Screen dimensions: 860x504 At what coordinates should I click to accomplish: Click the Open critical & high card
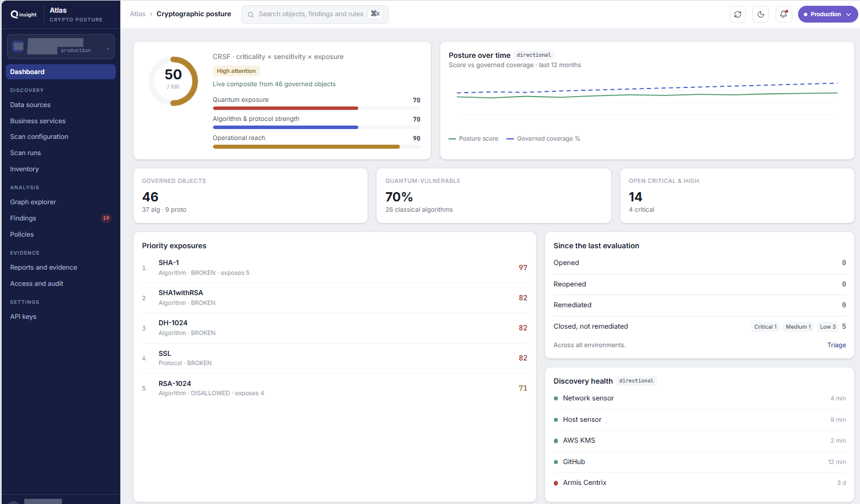tap(737, 196)
